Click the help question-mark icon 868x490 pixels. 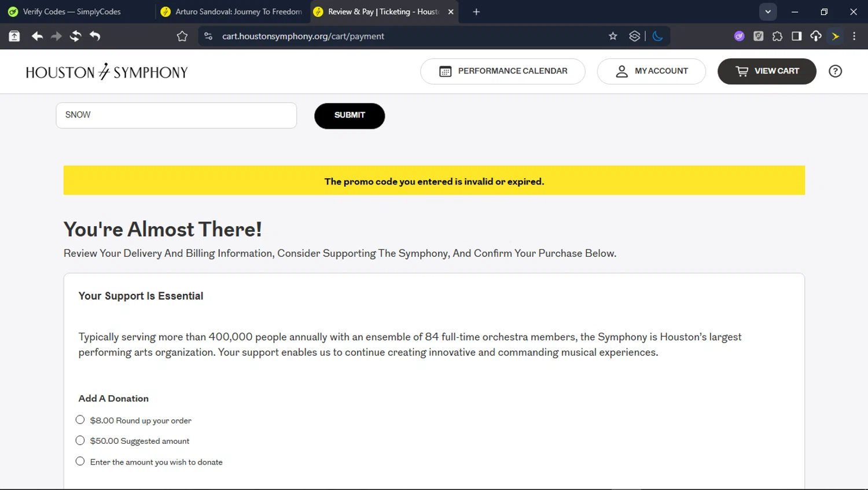(835, 71)
